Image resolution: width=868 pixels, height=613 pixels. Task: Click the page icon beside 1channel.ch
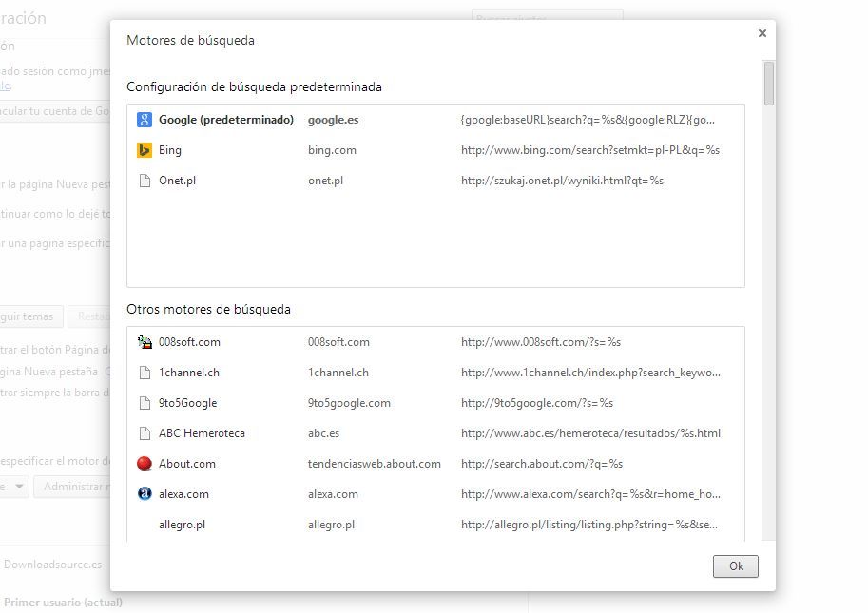(x=145, y=373)
